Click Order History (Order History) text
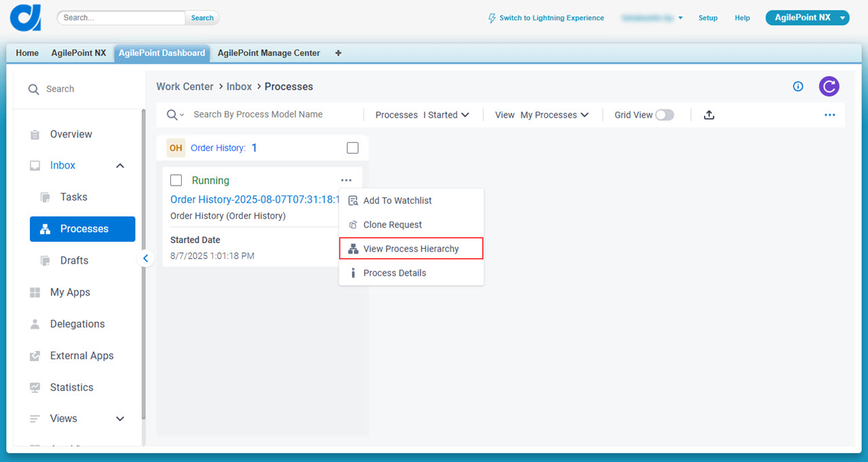Screen dimensions: 868x462 pos(228,216)
